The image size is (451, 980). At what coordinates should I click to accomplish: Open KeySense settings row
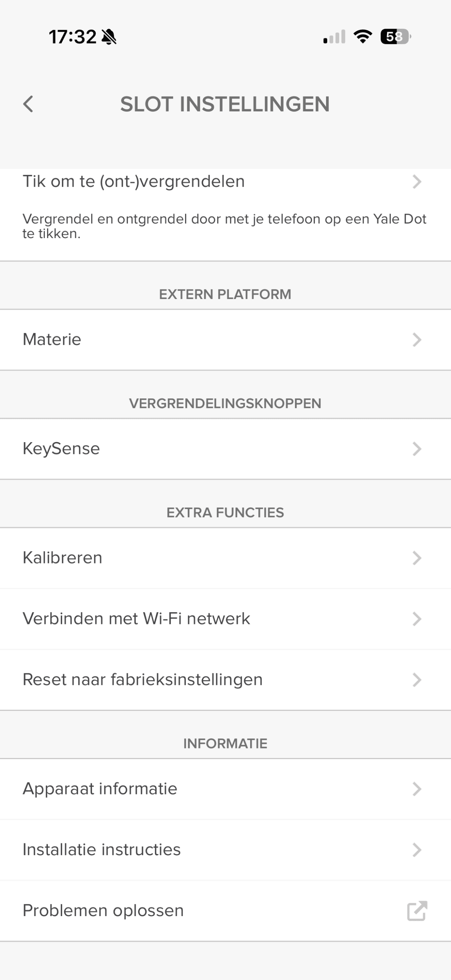pyautogui.click(x=61, y=449)
